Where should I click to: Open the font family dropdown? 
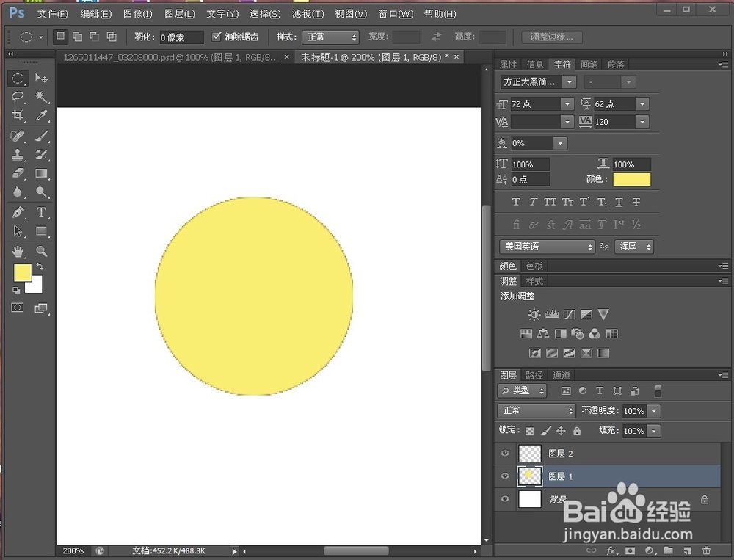pyautogui.click(x=570, y=82)
